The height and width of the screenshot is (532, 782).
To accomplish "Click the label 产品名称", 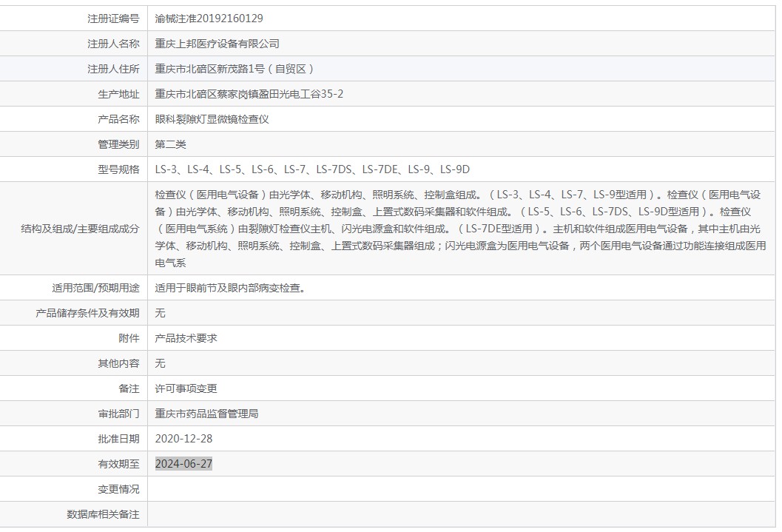I will 118,119.
